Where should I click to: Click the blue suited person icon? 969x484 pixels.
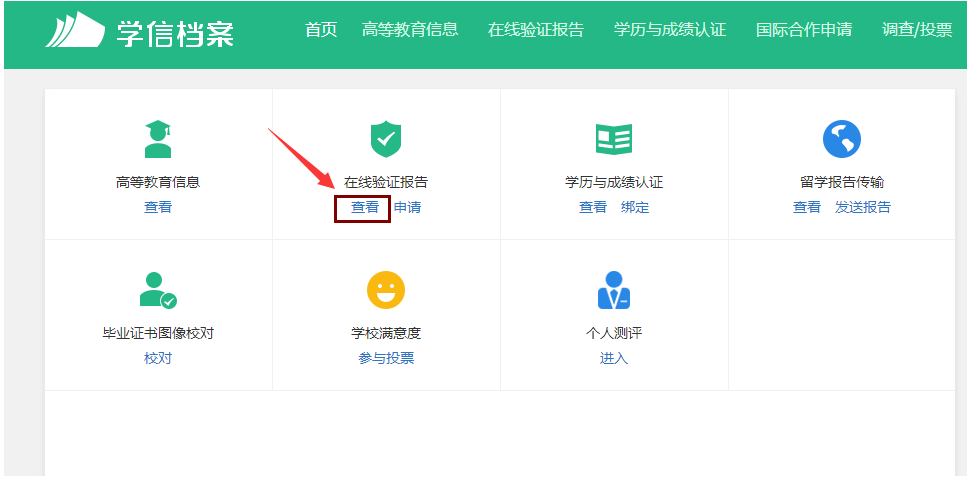(x=614, y=291)
